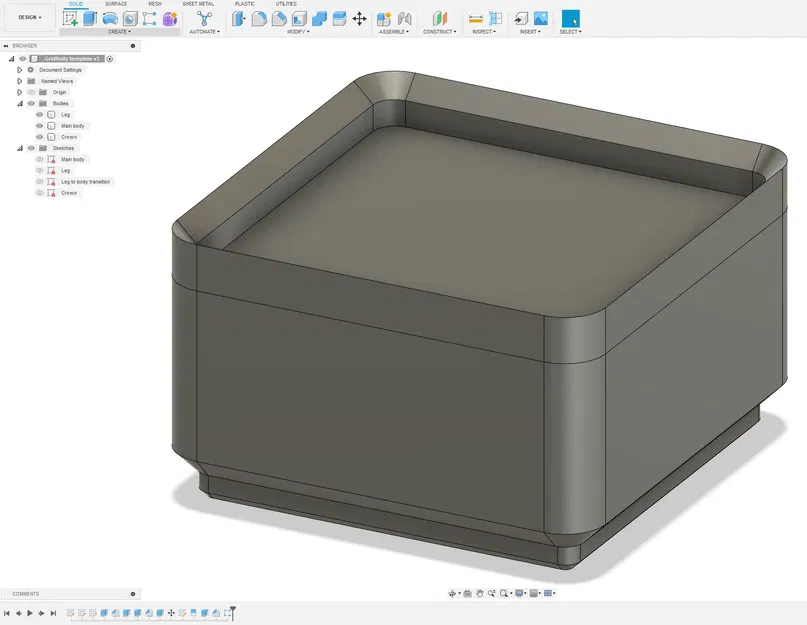The image size is (807, 625).
Task: Switch to the SHEET METAL tab
Action: 198,4
